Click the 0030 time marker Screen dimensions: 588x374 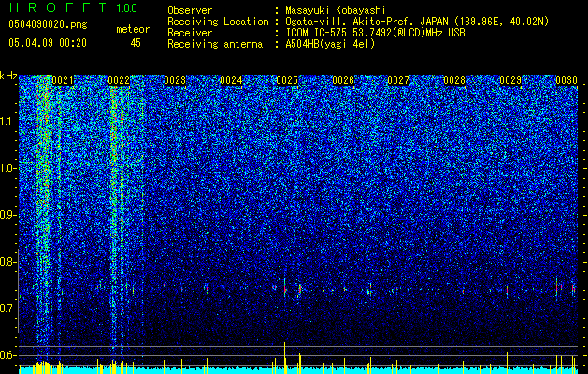[x=566, y=80]
